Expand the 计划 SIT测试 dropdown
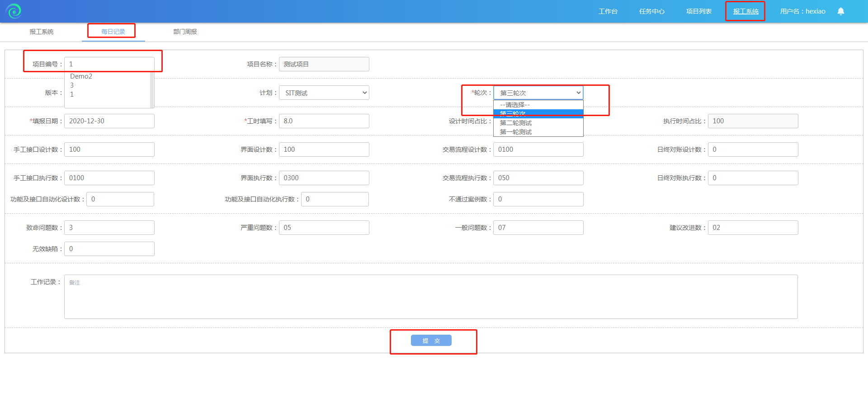Viewport: 868px width, 397px height. [x=324, y=93]
